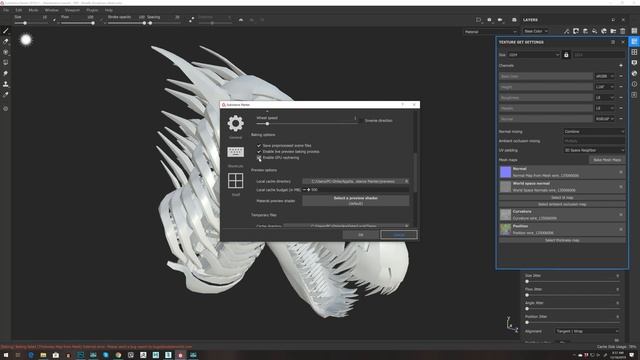Open the Help menu
Viewport: 640px width, 360px height.
pos(109,10)
